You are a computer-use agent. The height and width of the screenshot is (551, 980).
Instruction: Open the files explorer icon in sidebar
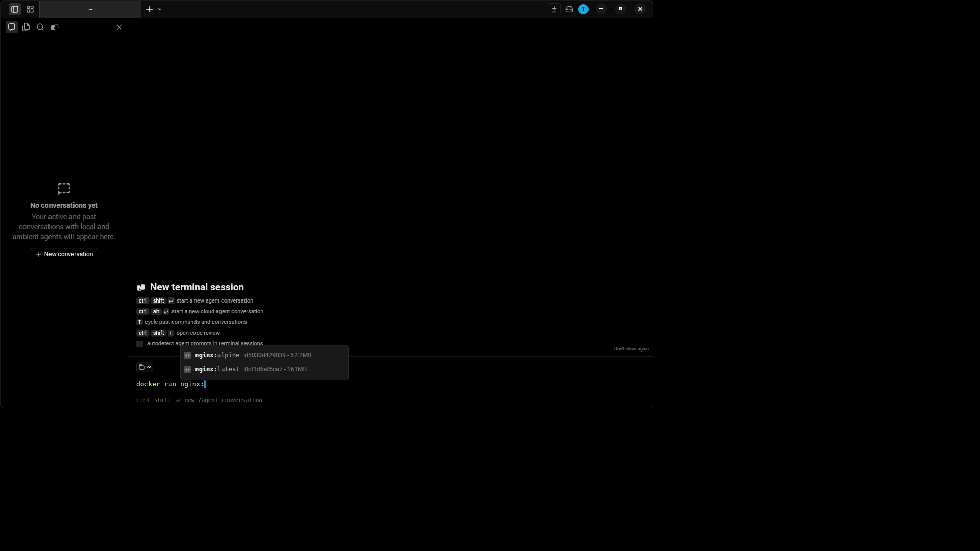[x=26, y=27]
